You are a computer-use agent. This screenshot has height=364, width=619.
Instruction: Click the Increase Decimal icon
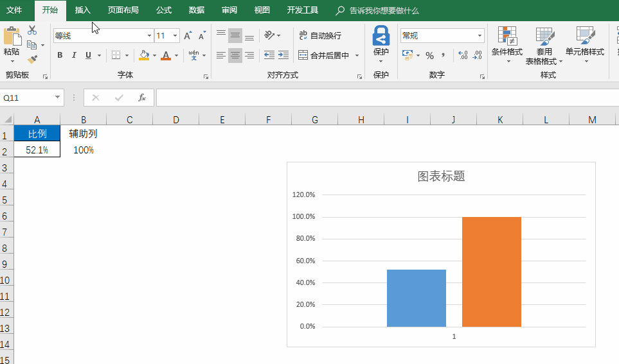pyautogui.click(x=463, y=55)
